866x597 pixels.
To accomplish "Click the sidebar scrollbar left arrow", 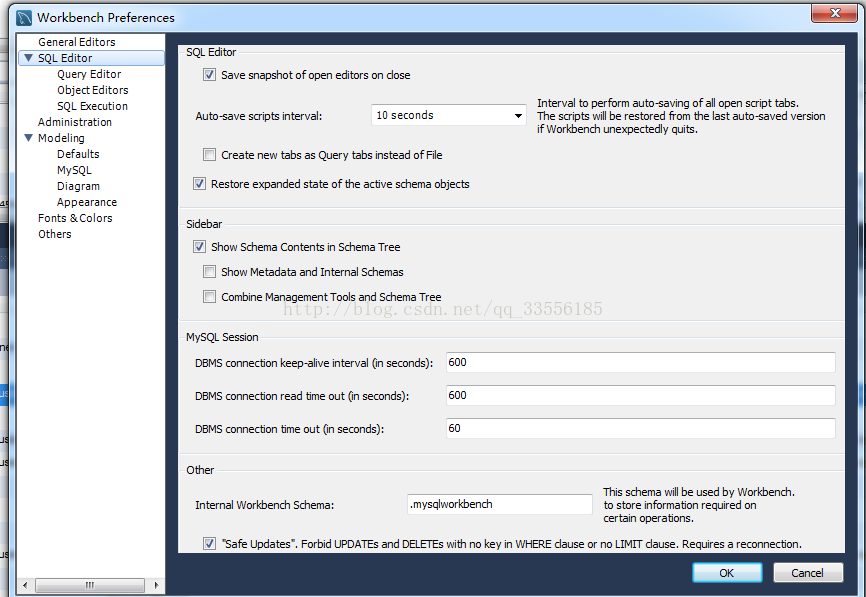I will click(x=25, y=585).
